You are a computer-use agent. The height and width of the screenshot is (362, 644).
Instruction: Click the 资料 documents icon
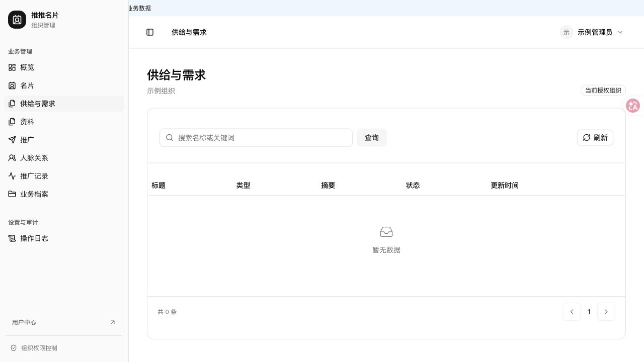pos(12,122)
